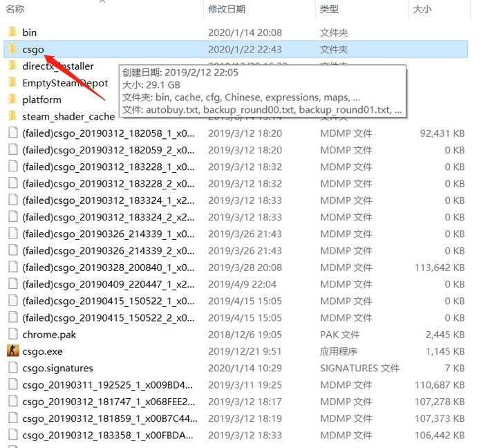Select the steam_shader_cache folder name
Screen dimensions: 497x448
[68, 117]
